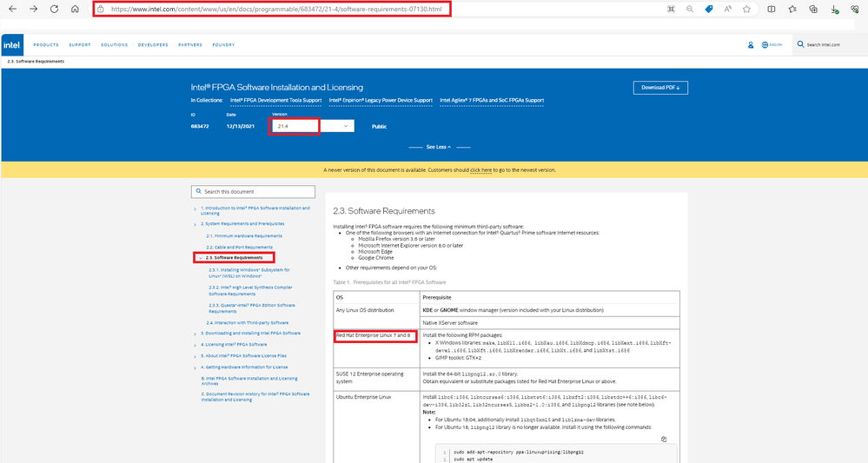Open the QR code / apps icon in address bar
Viewport: 868px width, 463px height.
(x=671, y=9)
